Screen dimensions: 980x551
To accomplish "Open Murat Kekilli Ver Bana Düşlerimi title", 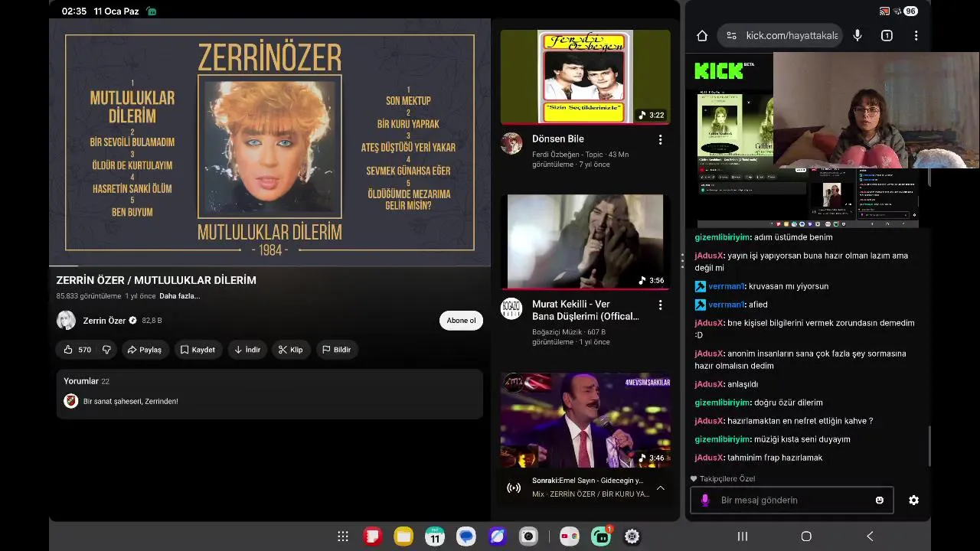I will tap(586, 310).
